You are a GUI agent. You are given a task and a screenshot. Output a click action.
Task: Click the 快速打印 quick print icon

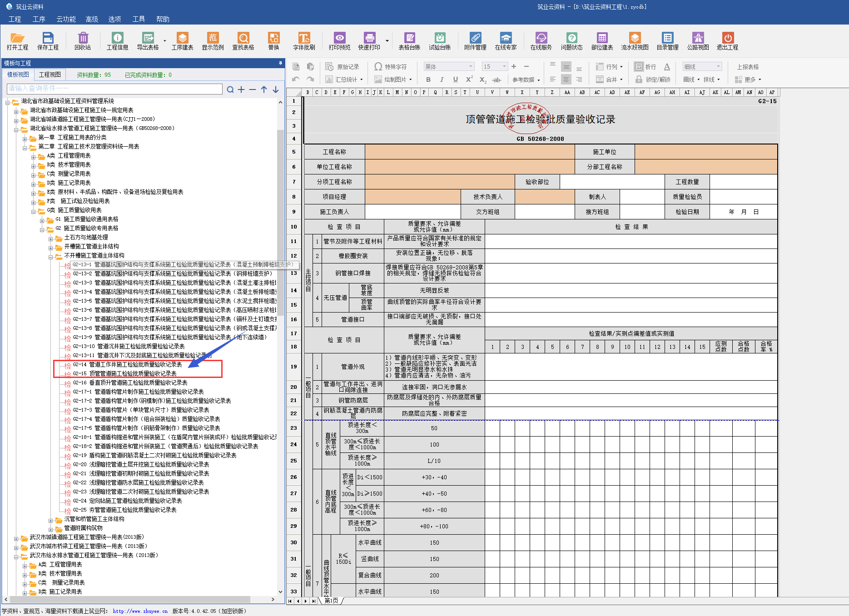(x=369, y=41)
